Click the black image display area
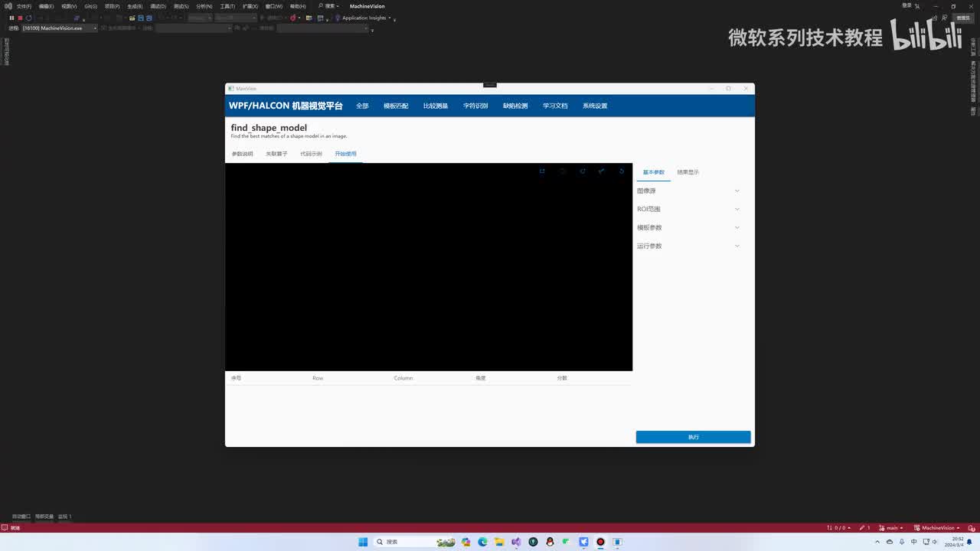The height and width of the screenshot is (551, 980). [429, 267]
